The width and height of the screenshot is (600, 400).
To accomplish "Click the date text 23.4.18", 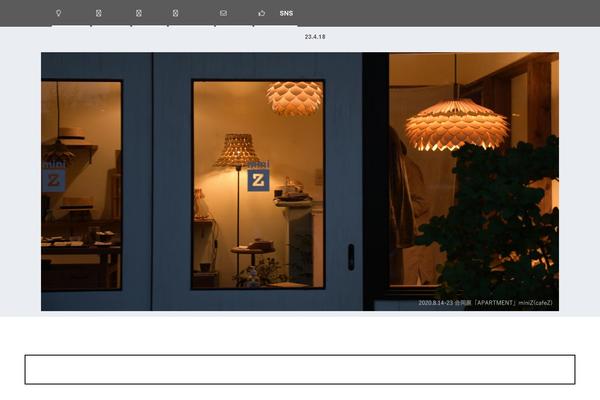I will (x=315, y=37).
